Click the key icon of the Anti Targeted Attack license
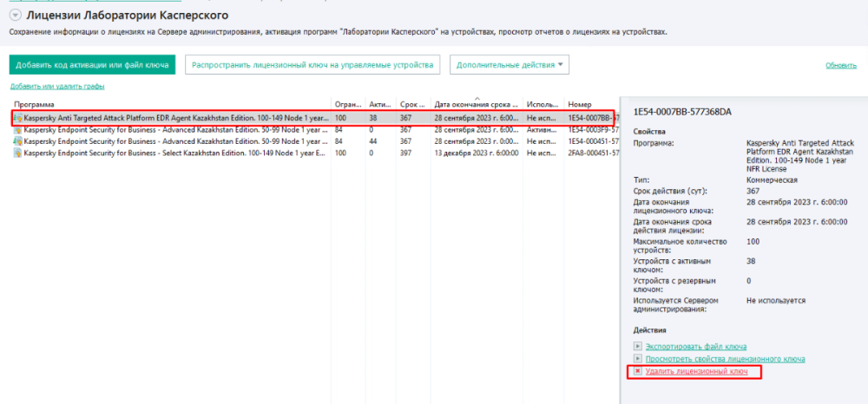 click(x=17, y=116)
